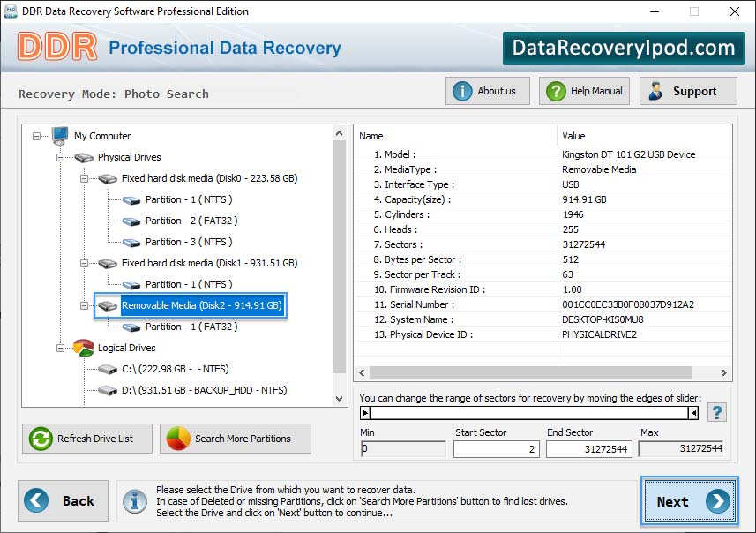756x533 pixels.
Task: Collapse the Removable Media Disk2 node
Action: pos(84,306)
